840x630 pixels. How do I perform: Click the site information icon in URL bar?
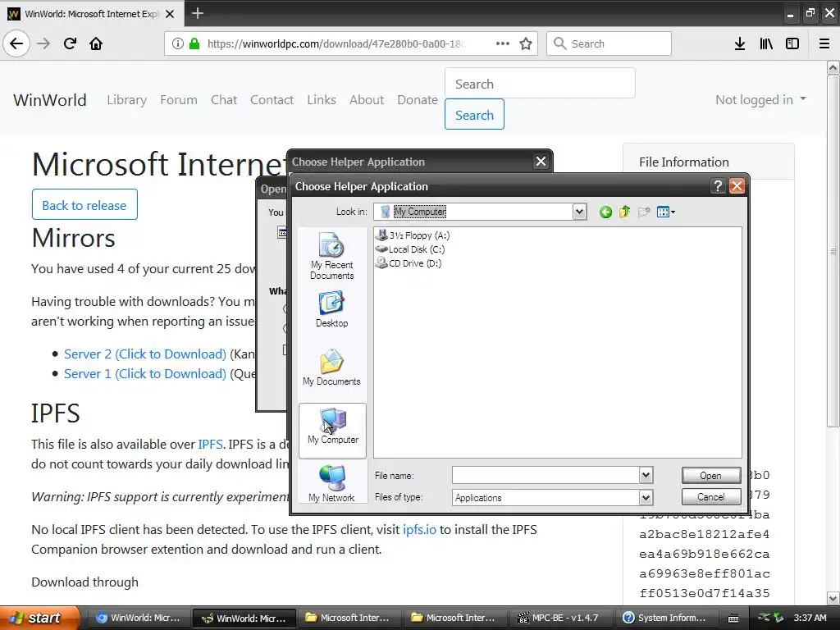pyautogui.click(x=178, y=44)
